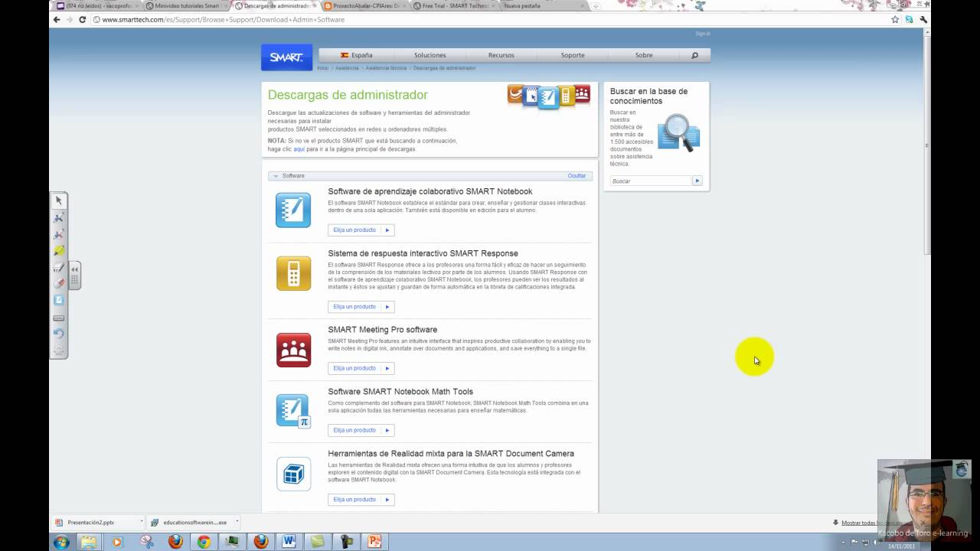The image size is (980, 551).
Task: Open the Sobre menu
Action: 644,55
